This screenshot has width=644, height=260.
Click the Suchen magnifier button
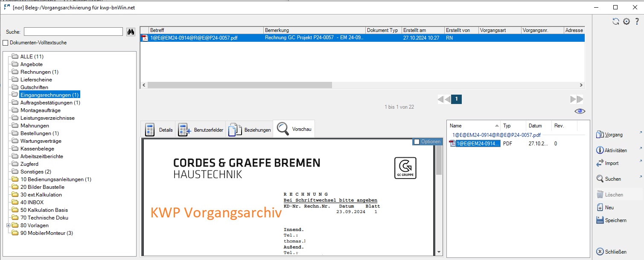pyautogui.click(x=609, y=179)
